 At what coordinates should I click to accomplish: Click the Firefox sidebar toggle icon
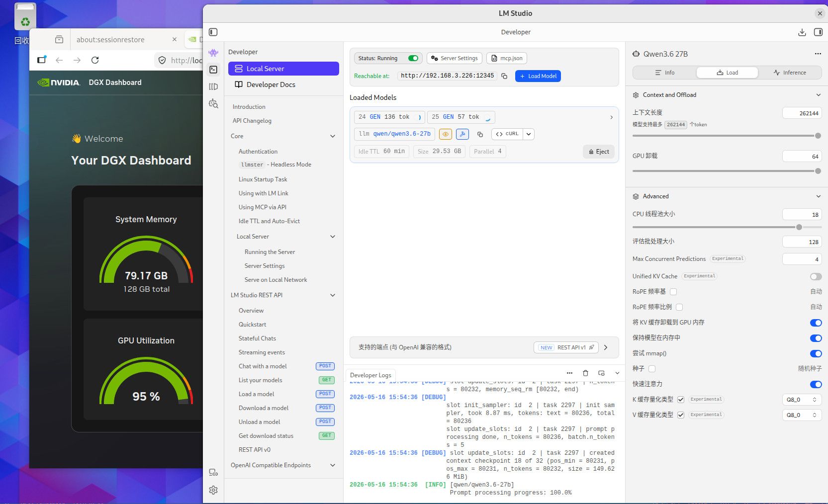coord(42,60)
